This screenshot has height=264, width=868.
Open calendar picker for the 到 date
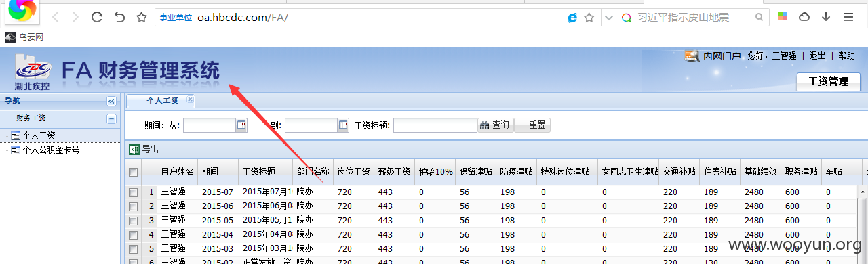point(343,125)
